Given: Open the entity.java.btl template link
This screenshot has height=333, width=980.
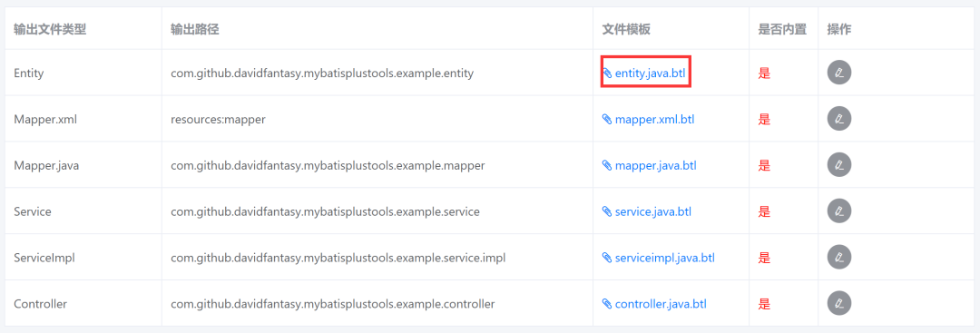Looking at the screenshot, I should click(x=650, y=73).
